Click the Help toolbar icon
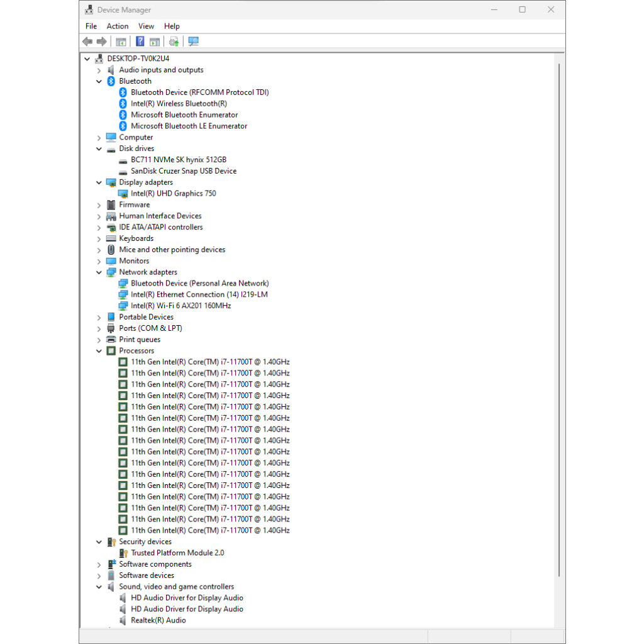The image size is (644, 644). coord(140,42)
